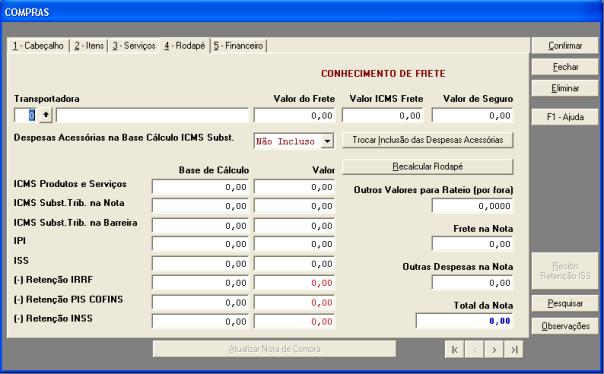Viewport: 604px width, 374px height.
Task: Focus the ISS Valor field
Action: tap(294, 263)
